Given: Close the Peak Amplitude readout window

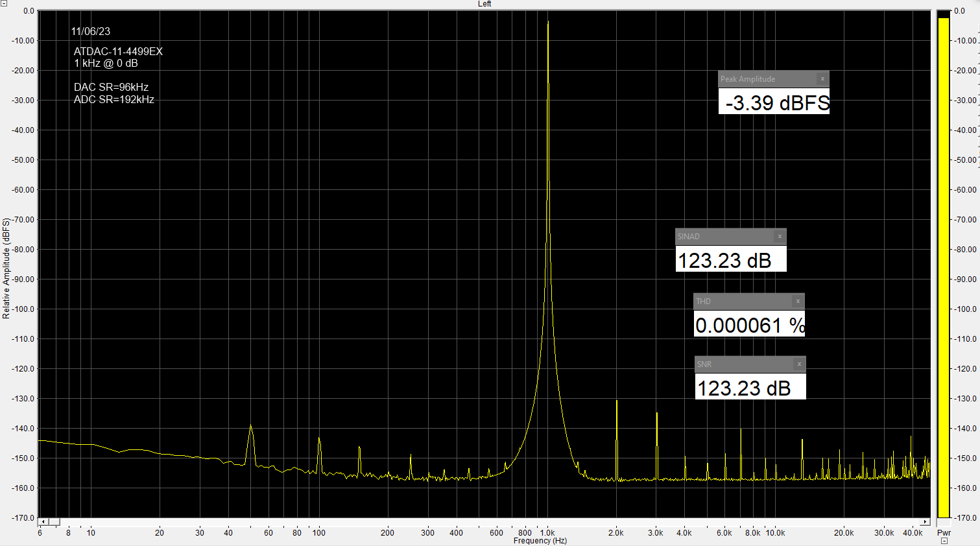Looking at the screenshot, I should tap(822, 79).
